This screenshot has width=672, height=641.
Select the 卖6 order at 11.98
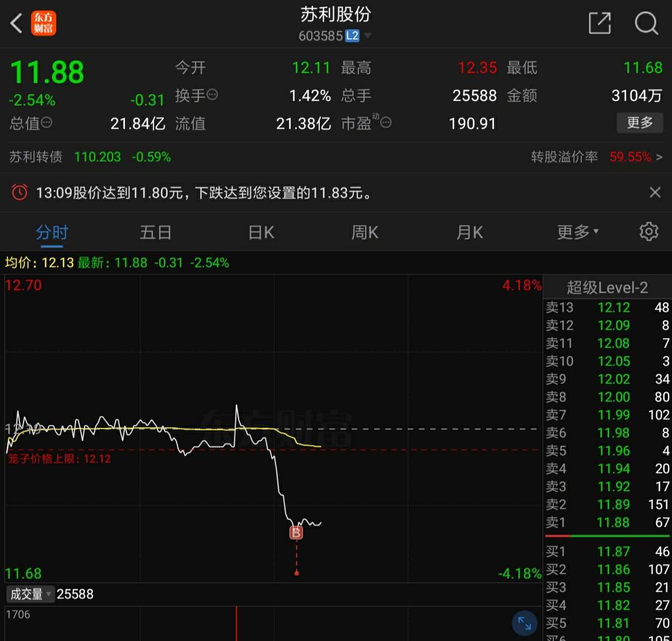pyautogui.click(x=608, y=433)
